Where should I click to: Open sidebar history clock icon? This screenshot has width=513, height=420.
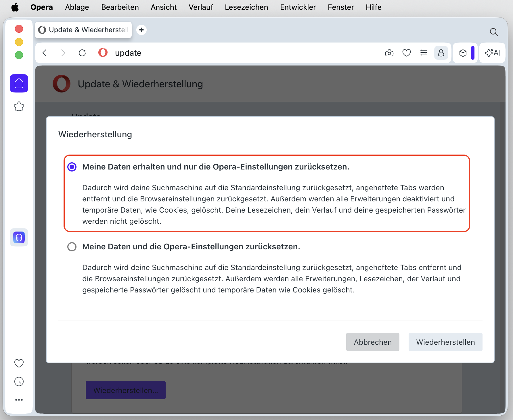pyautogui.click(x=19, y=382)
